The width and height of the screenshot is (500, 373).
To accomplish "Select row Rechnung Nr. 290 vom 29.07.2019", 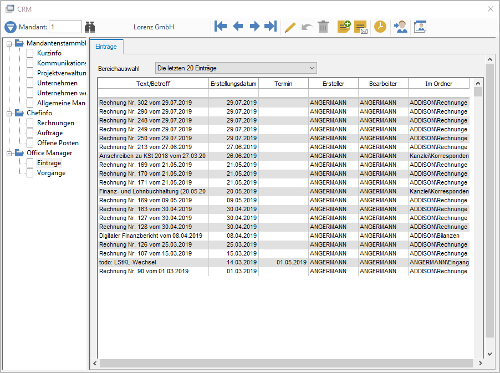I will 284,111.
